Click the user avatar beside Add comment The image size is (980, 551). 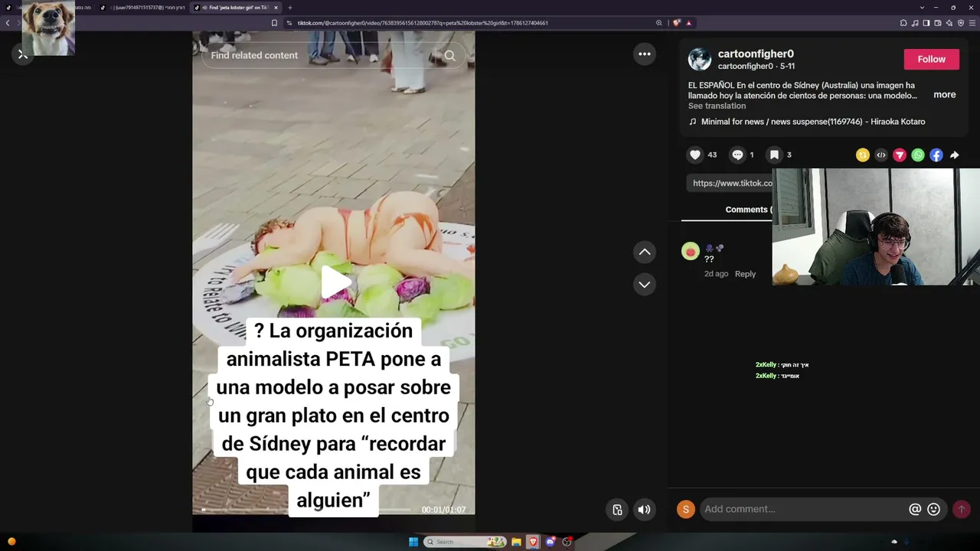[685, 510]
